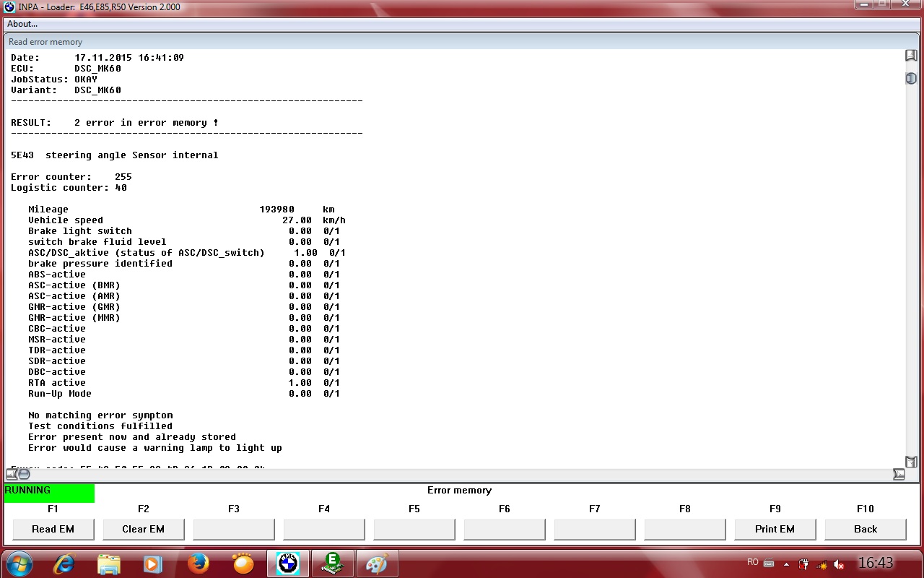924x578 pixels.
Task: Click the green E book taskbar icon
Action: tap(333, 563)
